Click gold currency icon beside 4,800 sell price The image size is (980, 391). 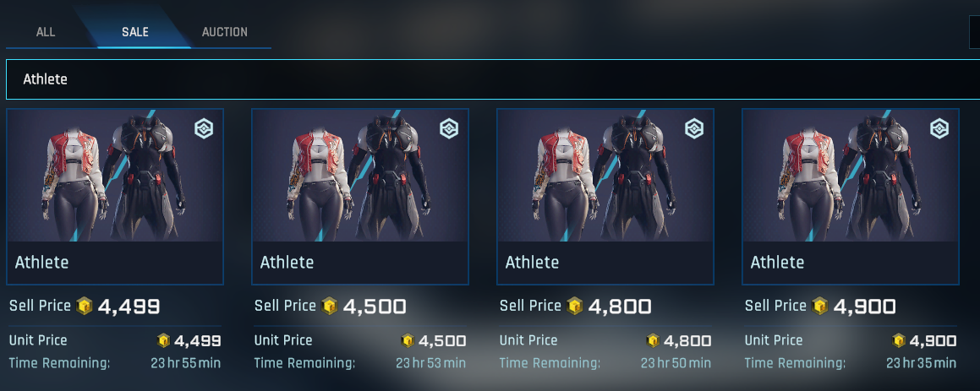[x=574, y=306]
